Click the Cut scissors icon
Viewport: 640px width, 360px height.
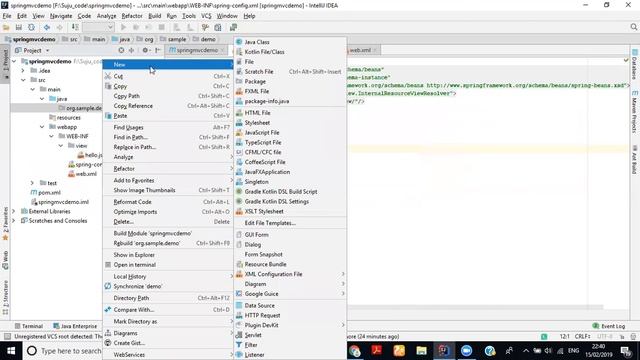click(108, 76)
